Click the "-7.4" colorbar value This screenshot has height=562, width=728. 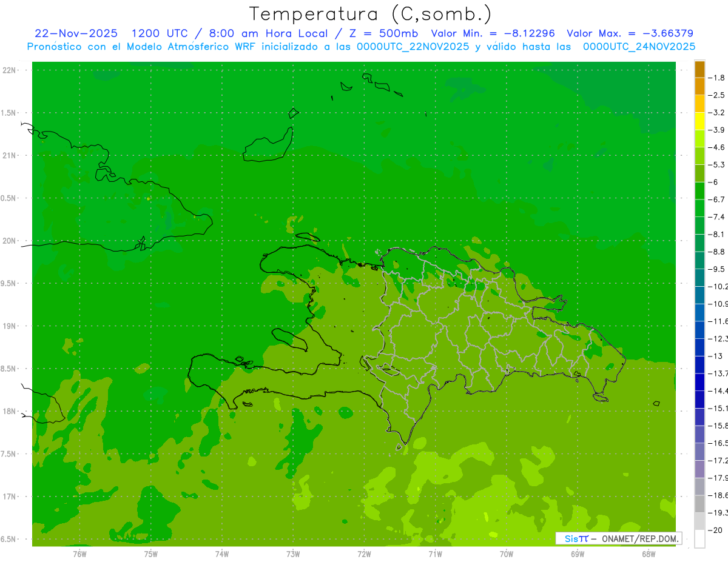(x=716, y=217)
